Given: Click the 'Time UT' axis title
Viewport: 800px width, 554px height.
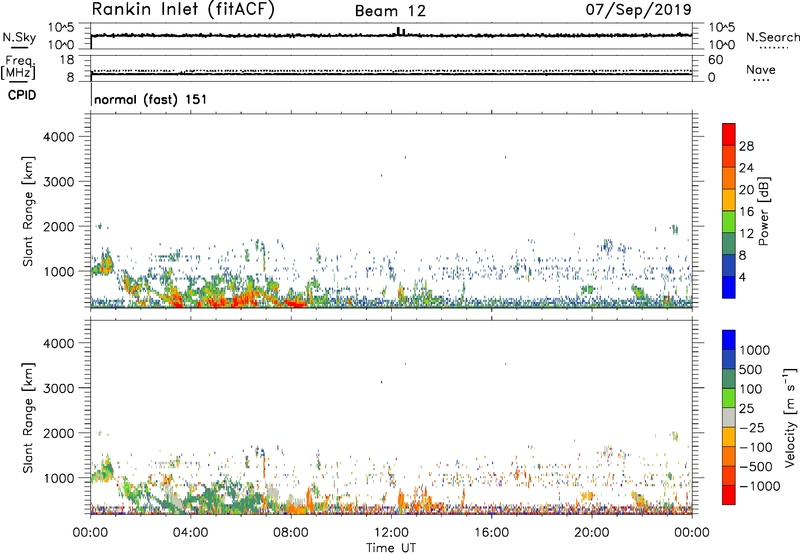Looking at the screenshot, I should click(391, 548).
